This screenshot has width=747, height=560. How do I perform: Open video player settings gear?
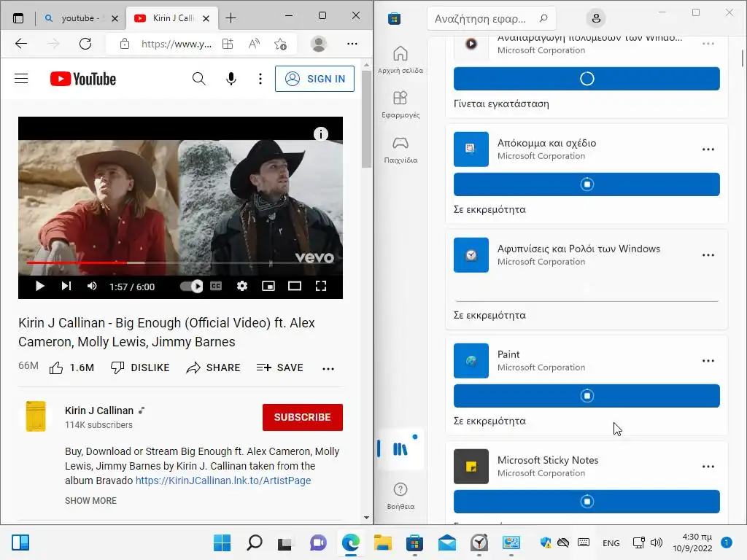pos(242,286)
